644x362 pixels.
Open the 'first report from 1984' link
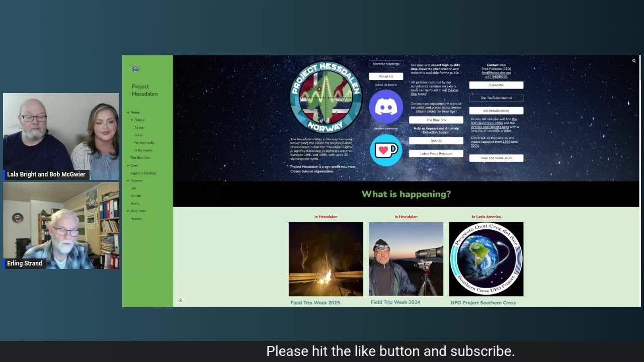click(487, 123)
